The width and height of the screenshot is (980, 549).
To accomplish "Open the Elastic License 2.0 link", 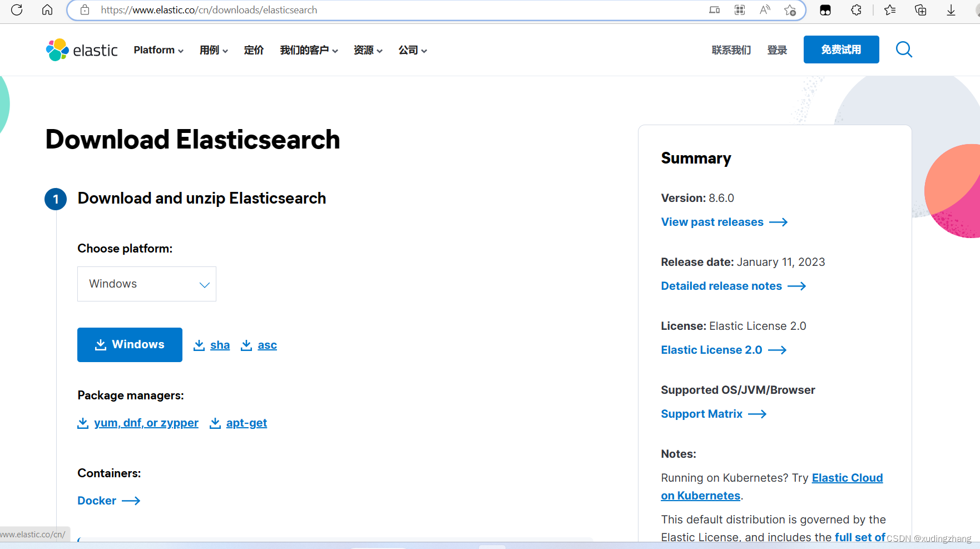I will coord(723,350).
